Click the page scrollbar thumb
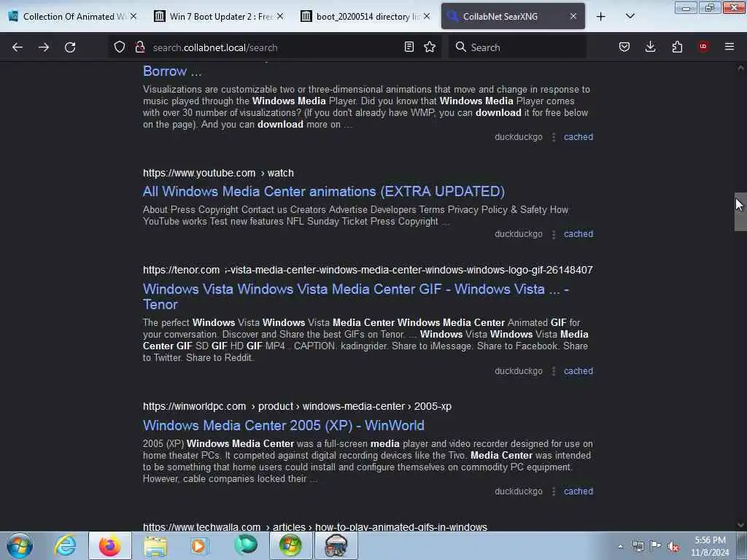Image resolution: width=747 pixels, height=560 pixels. click(740, 212)
